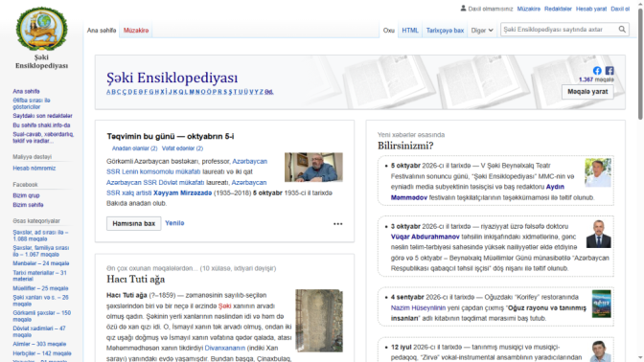The width and height of the screenshot is (644, 362).
Task: Open the Nazim Hüseynlinin link
Action: [x=418, y=307]
